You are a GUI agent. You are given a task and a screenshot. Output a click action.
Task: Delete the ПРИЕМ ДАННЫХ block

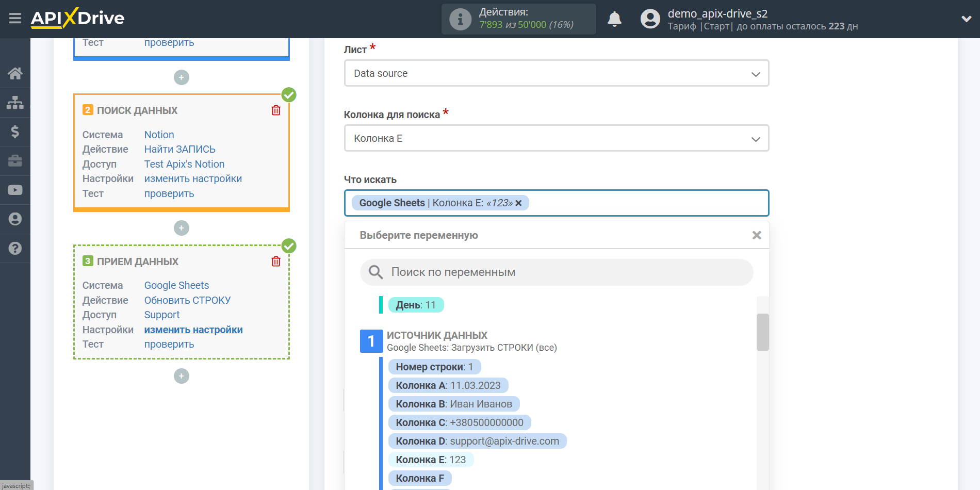276,262
